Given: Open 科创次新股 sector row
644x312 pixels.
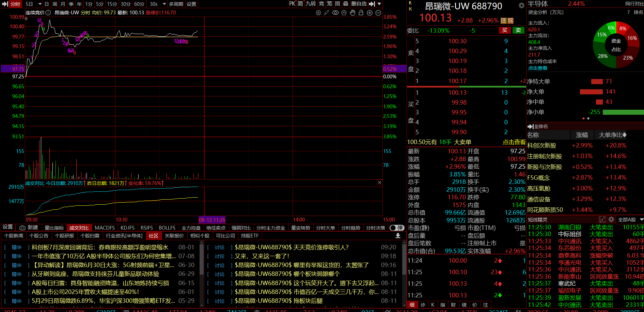Looking at the screenshot, I should pyautogui.click(x=585, y=145).
